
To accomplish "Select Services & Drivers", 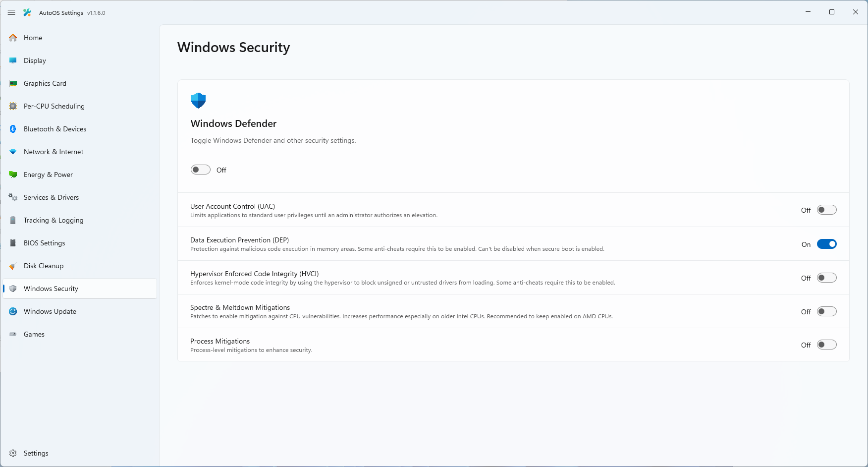I will coord(80,197).
